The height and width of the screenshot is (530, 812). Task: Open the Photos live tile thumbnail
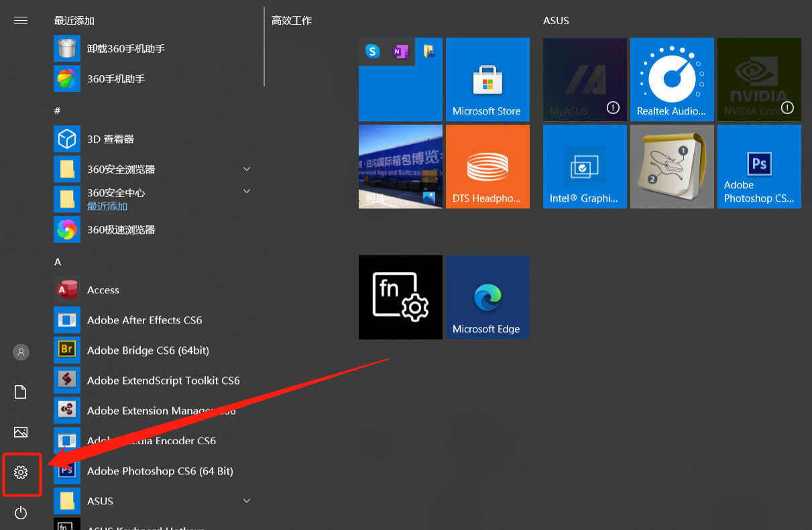(400, 166)
